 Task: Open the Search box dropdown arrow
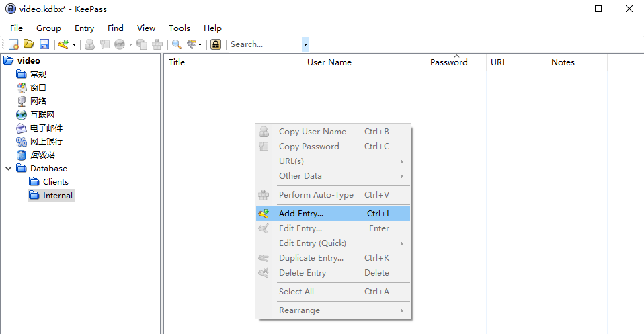(305, 44)
